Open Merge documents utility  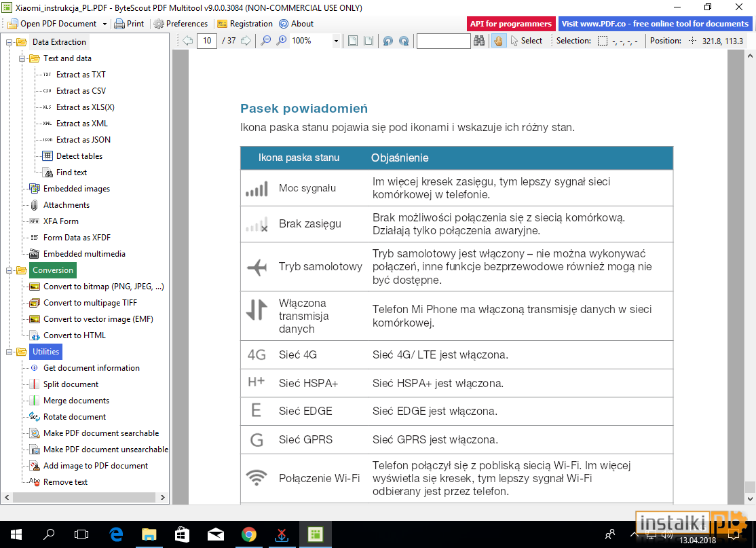click(76, 401)
